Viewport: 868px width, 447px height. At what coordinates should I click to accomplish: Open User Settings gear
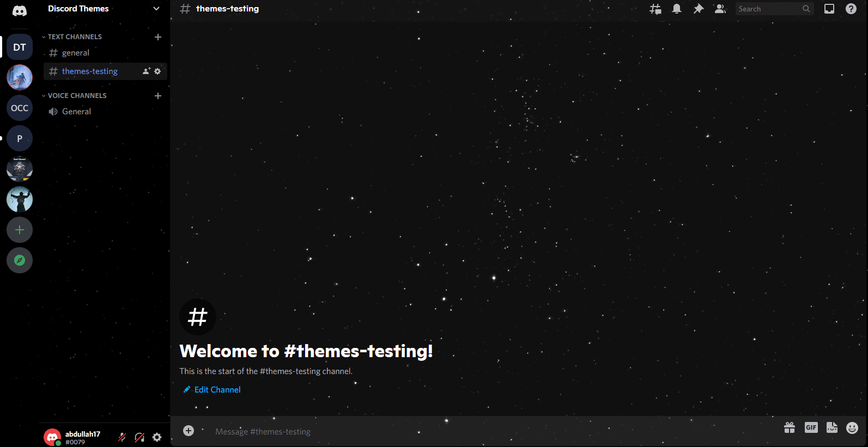click(x=157, y=437)
